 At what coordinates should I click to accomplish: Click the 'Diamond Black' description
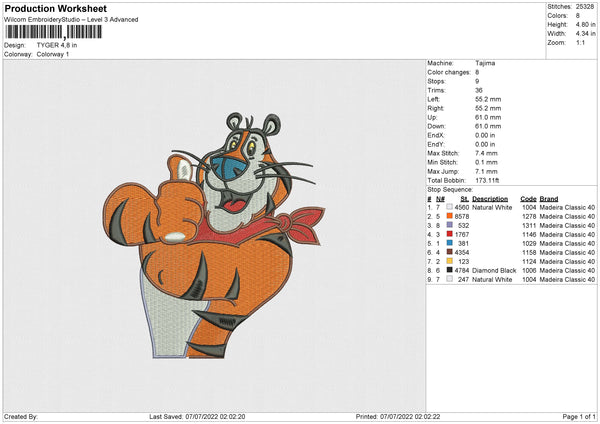(x=494, y=270)
